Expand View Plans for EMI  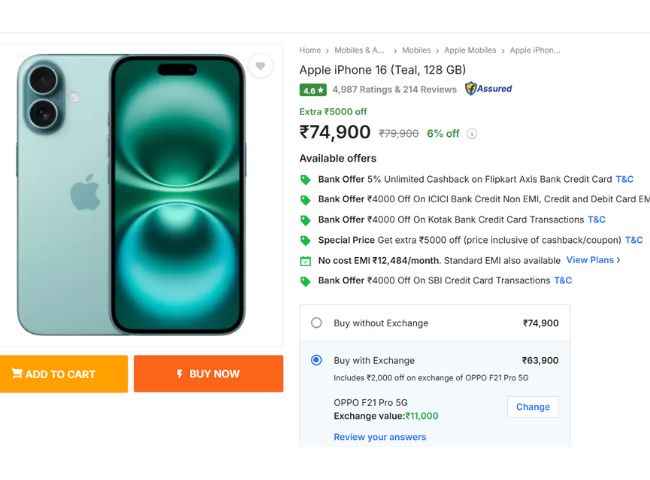click(x=593, y=260)
